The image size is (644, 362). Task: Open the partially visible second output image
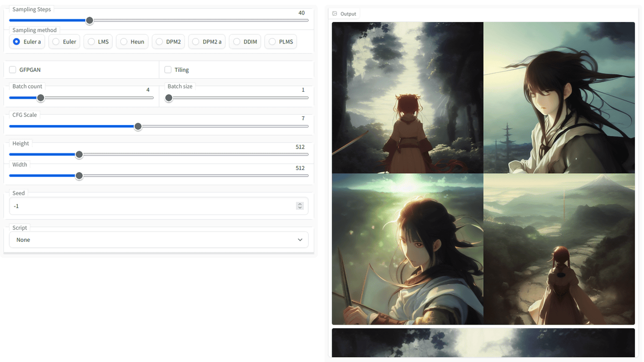pos(483,343)
